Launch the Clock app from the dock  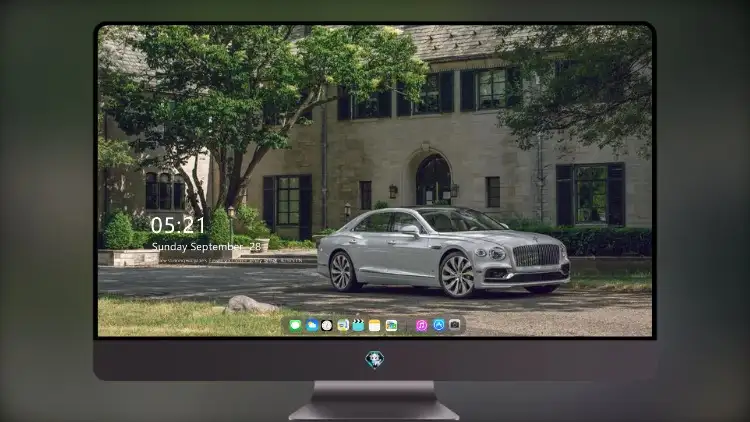pos(327,325)
